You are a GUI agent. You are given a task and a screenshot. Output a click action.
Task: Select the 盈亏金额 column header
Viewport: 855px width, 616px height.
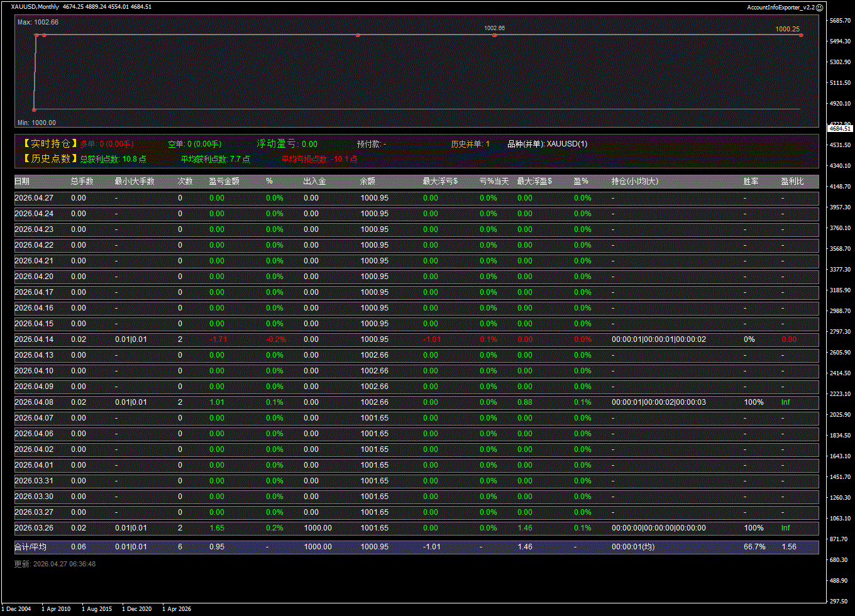pyautogui.click(x=224, y=182)
